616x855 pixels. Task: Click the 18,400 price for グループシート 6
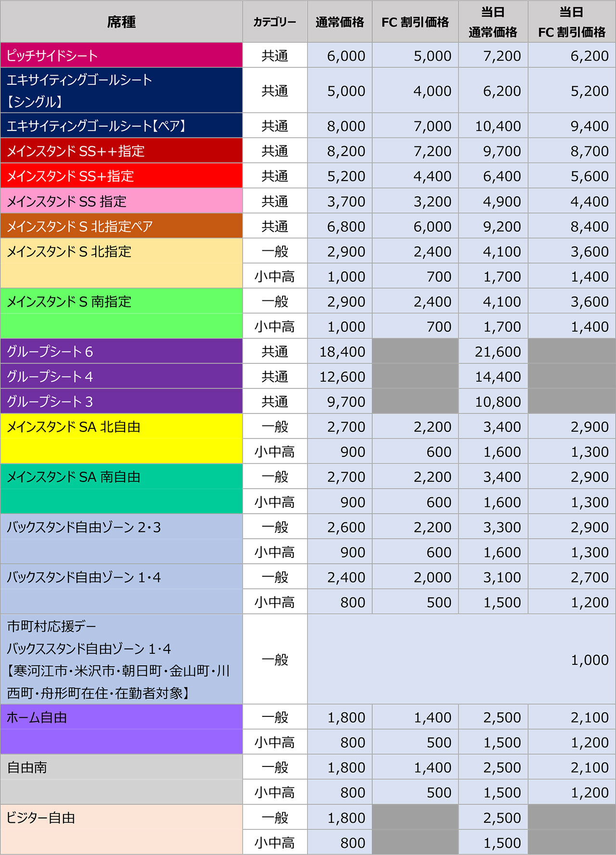click(342, 352)
